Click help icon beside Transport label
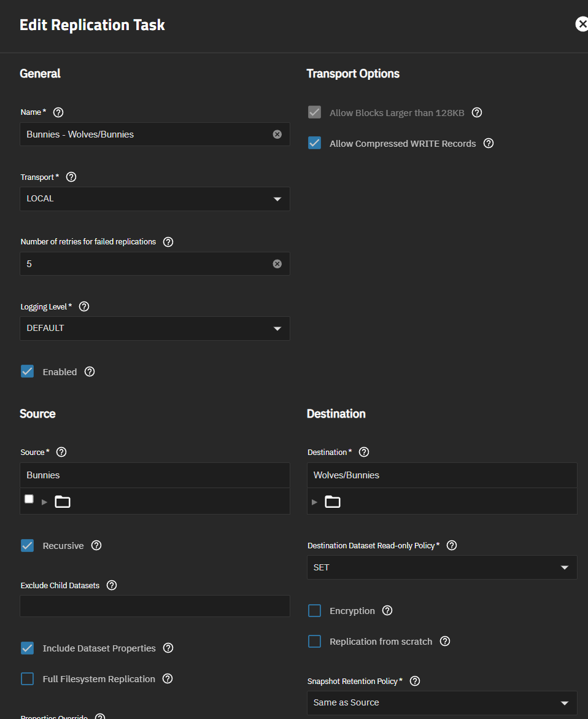588x719 pixels. [71, 177]
